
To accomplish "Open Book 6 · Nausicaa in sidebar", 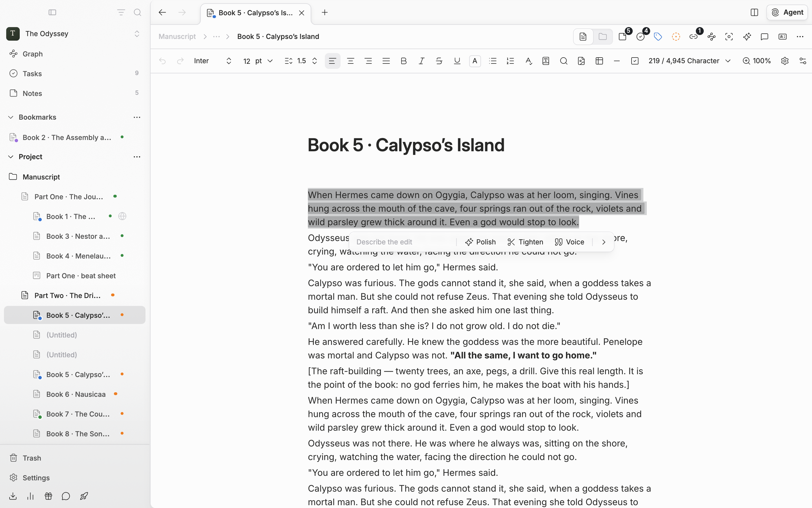I will tap(75, 394).
